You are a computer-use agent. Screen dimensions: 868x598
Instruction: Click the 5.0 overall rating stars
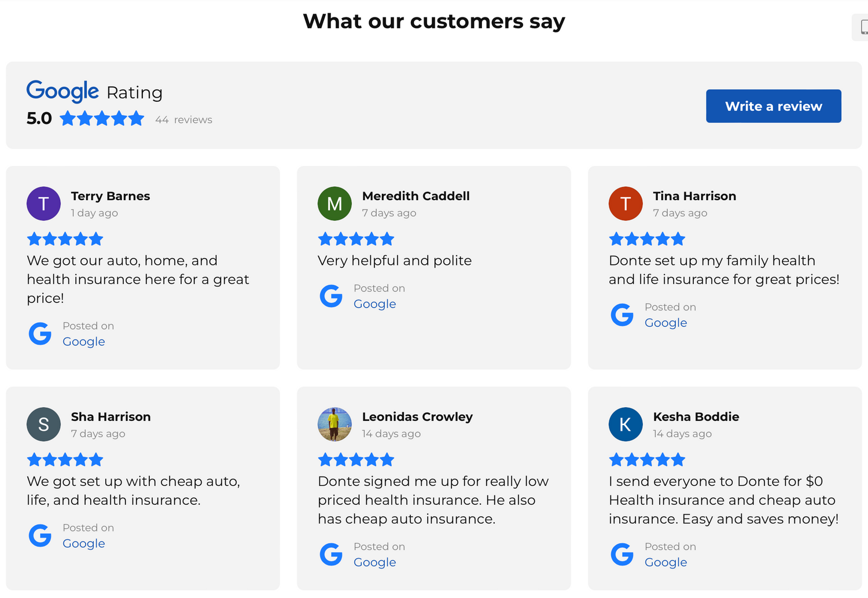(102, 119)
